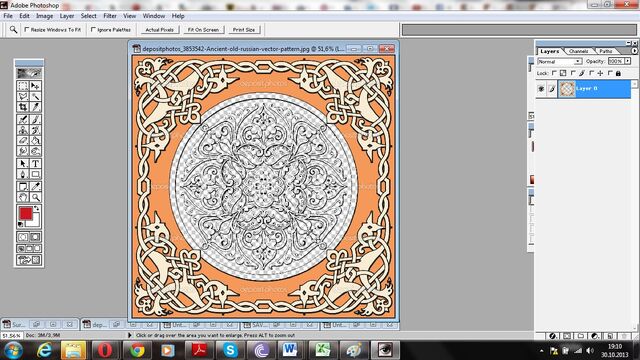Enable Resize Windows To Fit checkbox
This screenshot has height=360, width=640.
[x=27, y=29]
